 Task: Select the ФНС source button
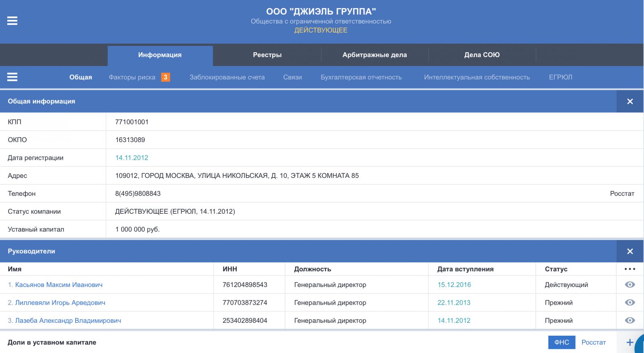tap(561, 343)
